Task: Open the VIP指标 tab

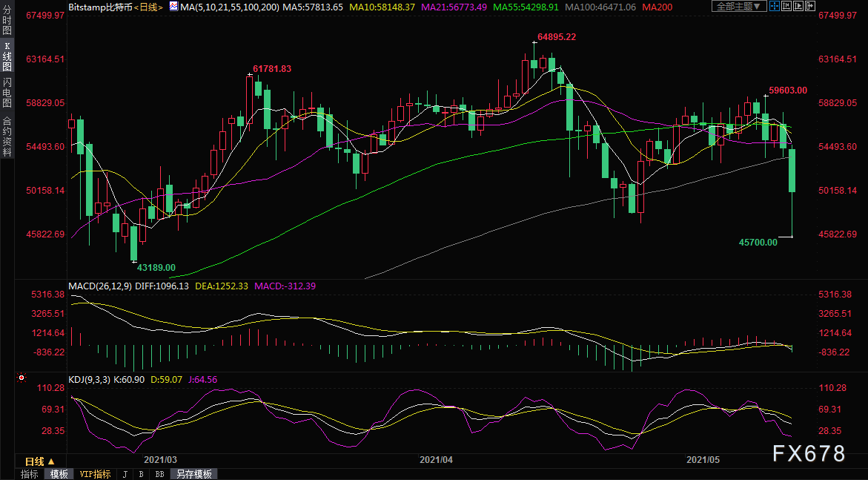Action: (95, 474)
